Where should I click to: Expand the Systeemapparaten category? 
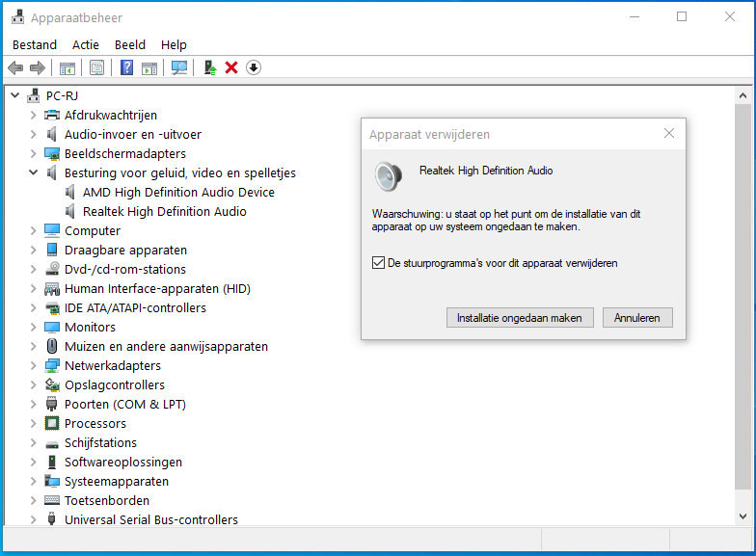click(33, 482)
